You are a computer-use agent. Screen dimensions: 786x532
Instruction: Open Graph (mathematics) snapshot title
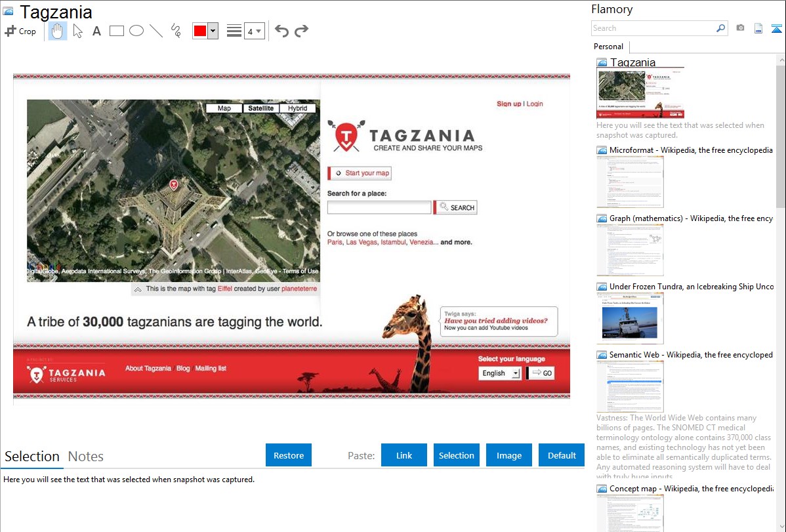click(x=691, y=218)
